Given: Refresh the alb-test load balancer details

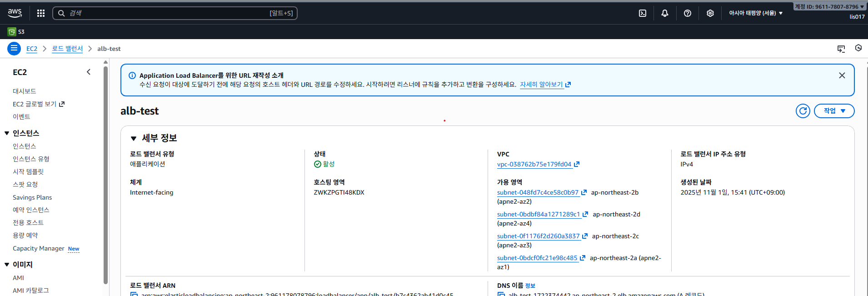Looking at the screenshot, I should click(803, 111).
